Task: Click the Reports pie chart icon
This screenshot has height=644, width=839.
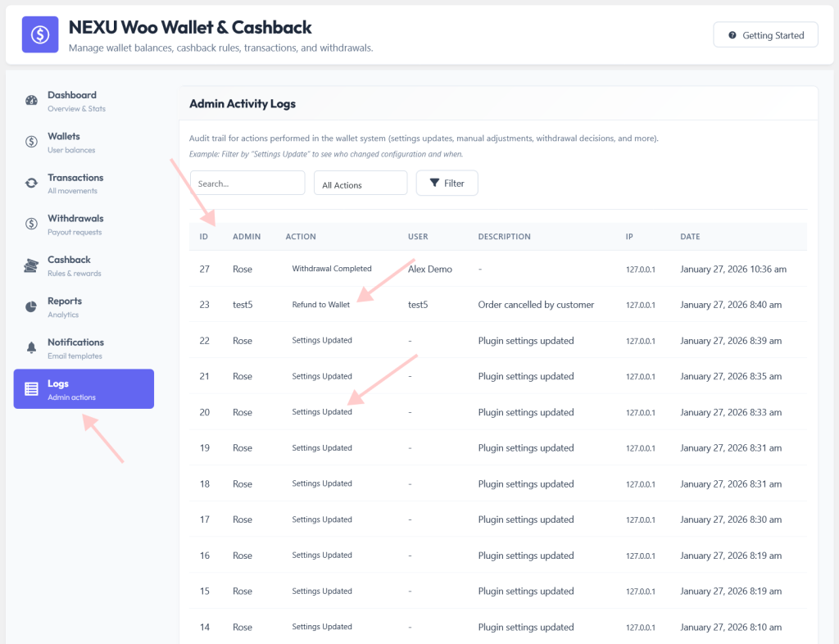Action: tap(32, 306)
